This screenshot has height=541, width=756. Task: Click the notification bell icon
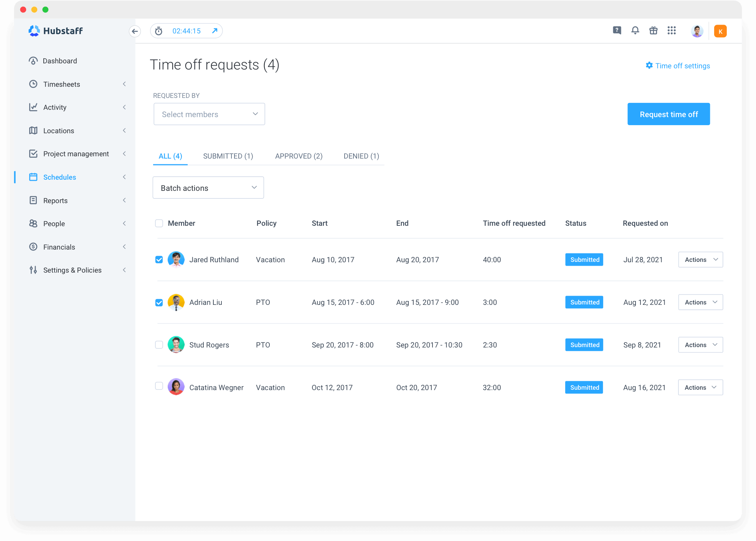click(635, 31)
